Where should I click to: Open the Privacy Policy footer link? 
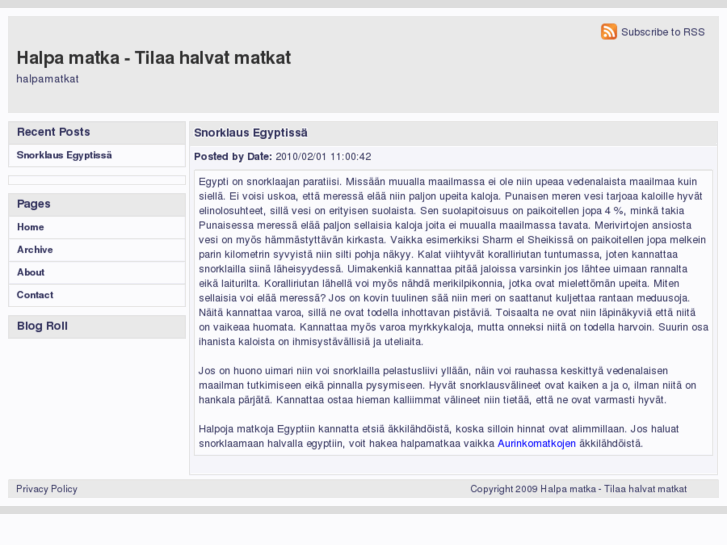point(47,489)
